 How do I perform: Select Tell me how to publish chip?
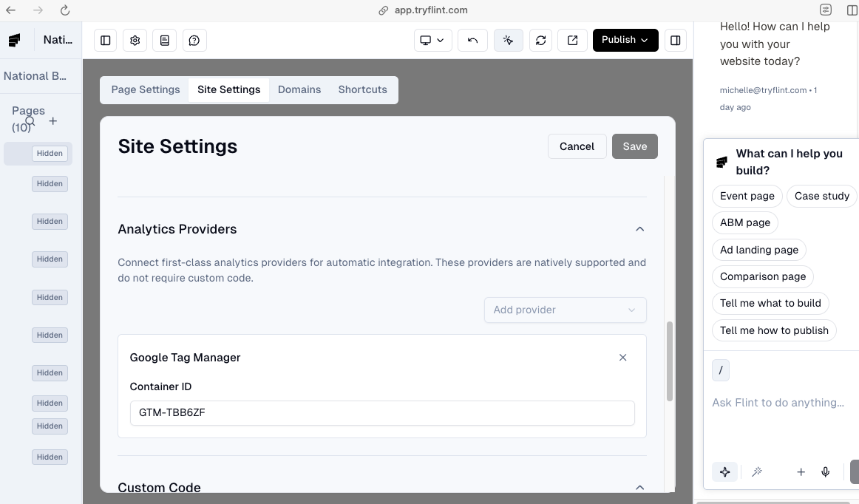pos(773,330)
